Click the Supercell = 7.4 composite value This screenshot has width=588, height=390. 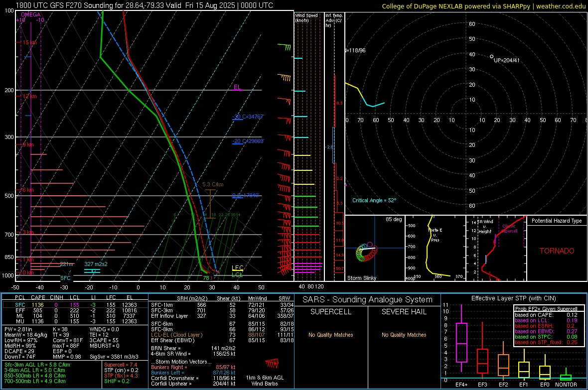tap(121, 365)
